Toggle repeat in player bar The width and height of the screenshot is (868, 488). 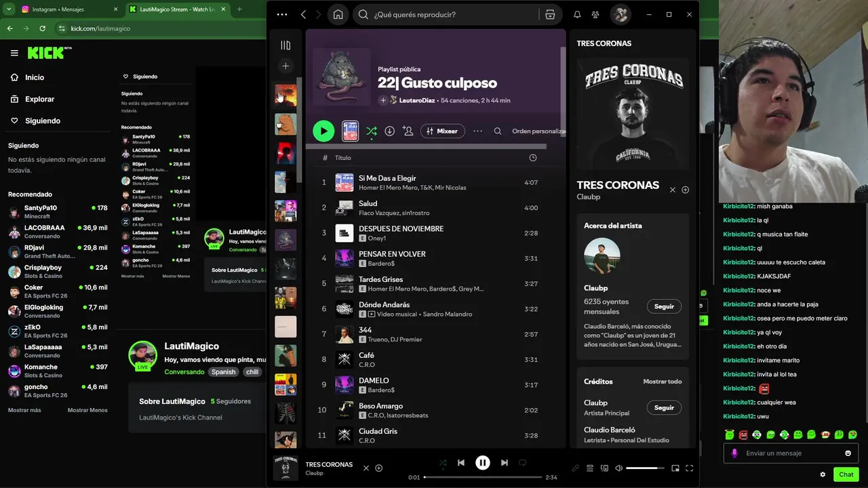click(522, 463)
